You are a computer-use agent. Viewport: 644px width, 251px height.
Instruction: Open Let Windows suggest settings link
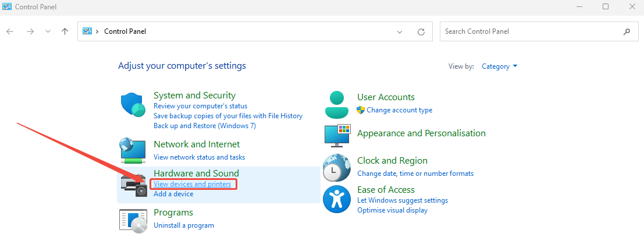[x=402, y=200]
